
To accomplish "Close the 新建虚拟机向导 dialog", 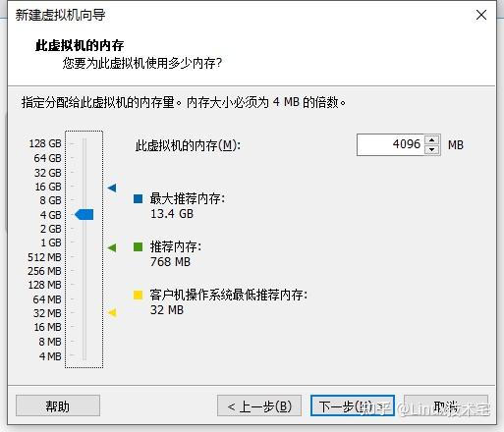I will click(x=481, y=15).
